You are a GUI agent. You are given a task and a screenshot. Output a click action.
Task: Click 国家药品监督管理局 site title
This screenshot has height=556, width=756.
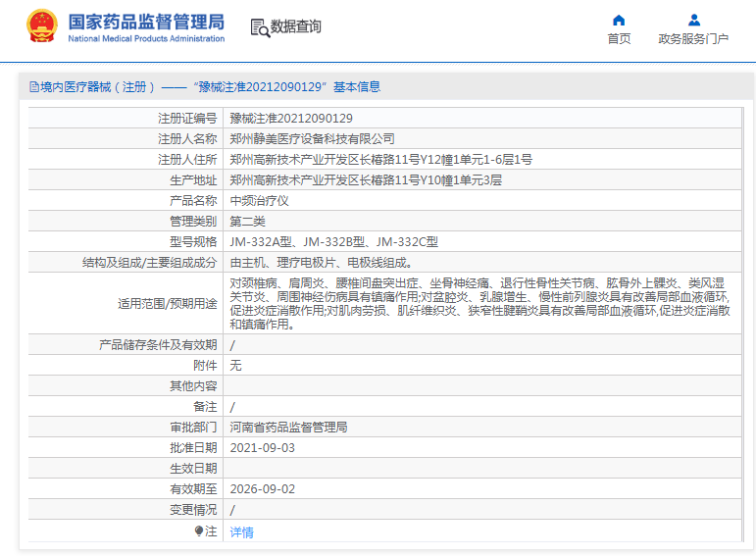[x=146, y=22]
